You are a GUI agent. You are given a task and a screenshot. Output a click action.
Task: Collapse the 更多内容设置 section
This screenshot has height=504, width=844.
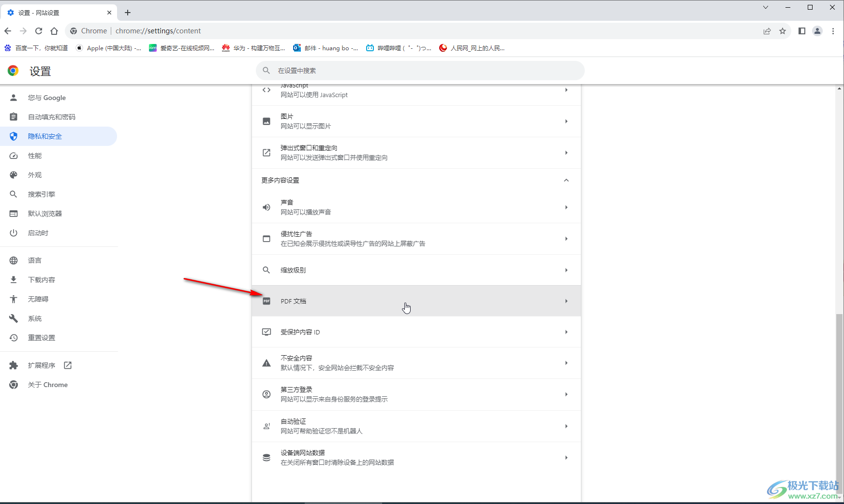[566, 180]
